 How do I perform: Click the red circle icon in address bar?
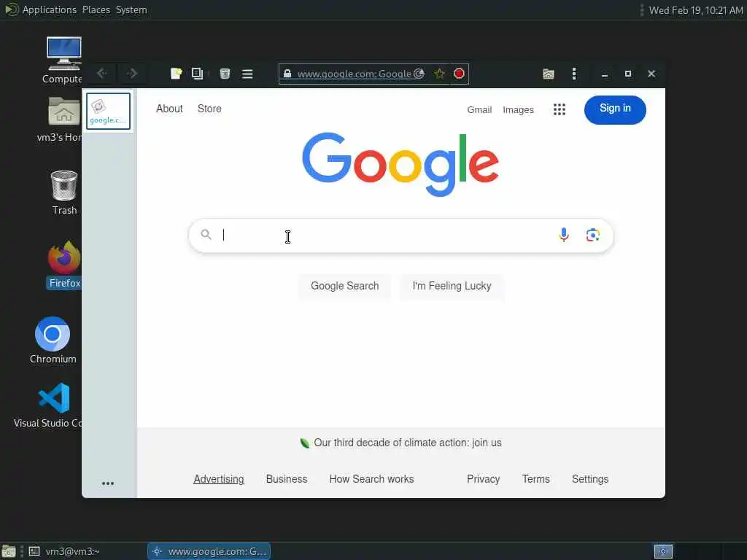tap(460, 74)
